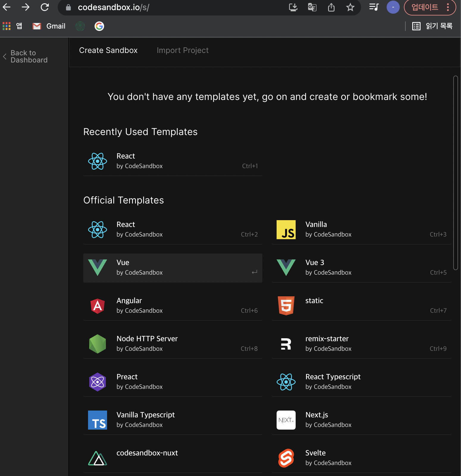This screenshot has width=461, height=476.
Task: Click the 업데이트 update button
Action: tap(430, 7)
